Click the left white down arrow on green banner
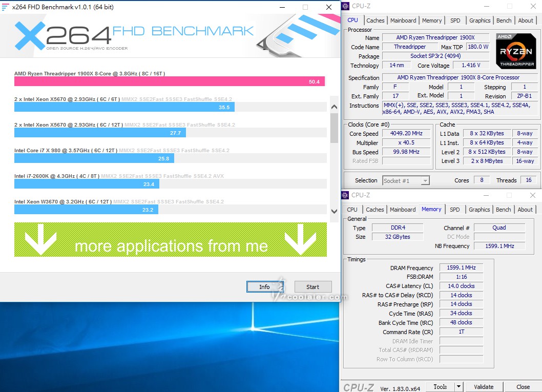 pyautogui.click(x=40, y=239)
